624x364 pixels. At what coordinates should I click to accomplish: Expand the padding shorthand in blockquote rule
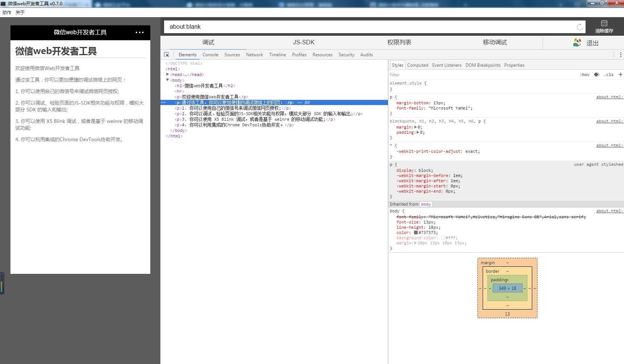tap(418, 132)
